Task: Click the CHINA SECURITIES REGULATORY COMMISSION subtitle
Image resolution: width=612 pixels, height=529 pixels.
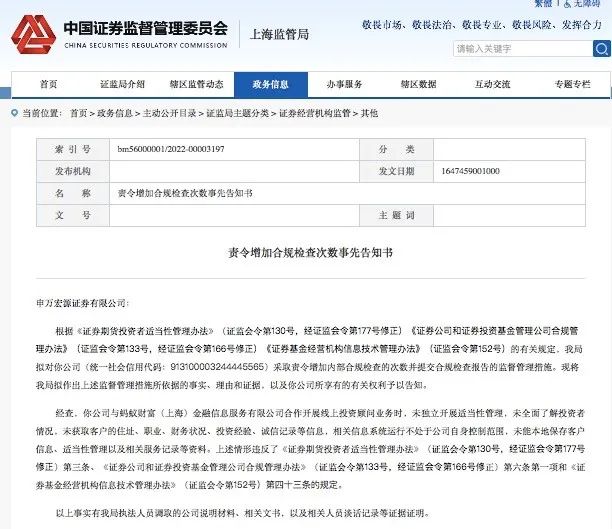Action: (x=146, y=45)
